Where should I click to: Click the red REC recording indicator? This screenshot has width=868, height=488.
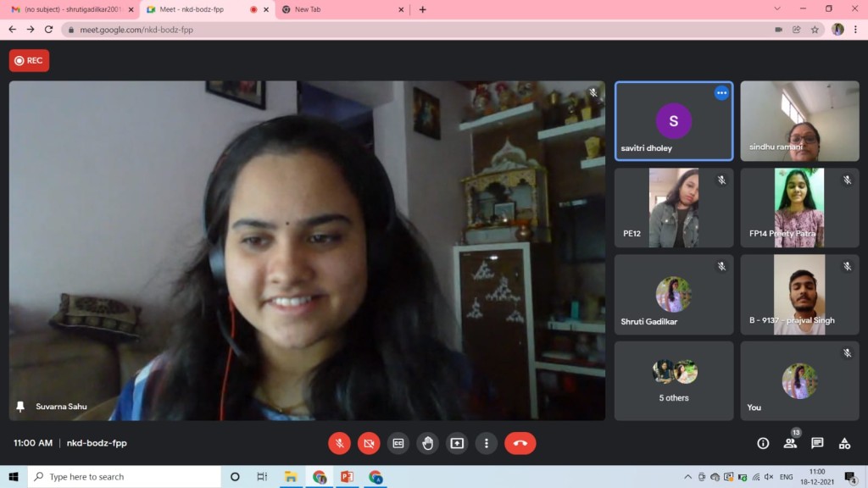pos(29,60)
